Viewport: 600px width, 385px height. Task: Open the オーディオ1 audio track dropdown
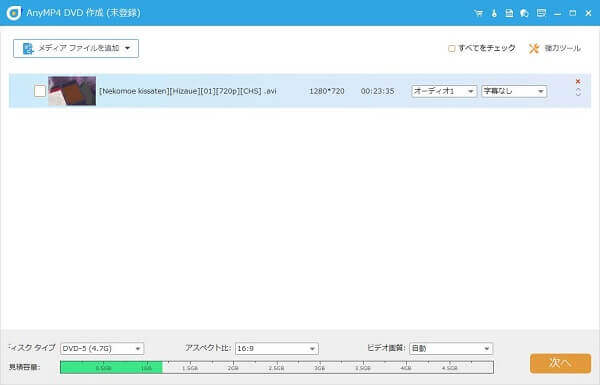tap(444, 91)
